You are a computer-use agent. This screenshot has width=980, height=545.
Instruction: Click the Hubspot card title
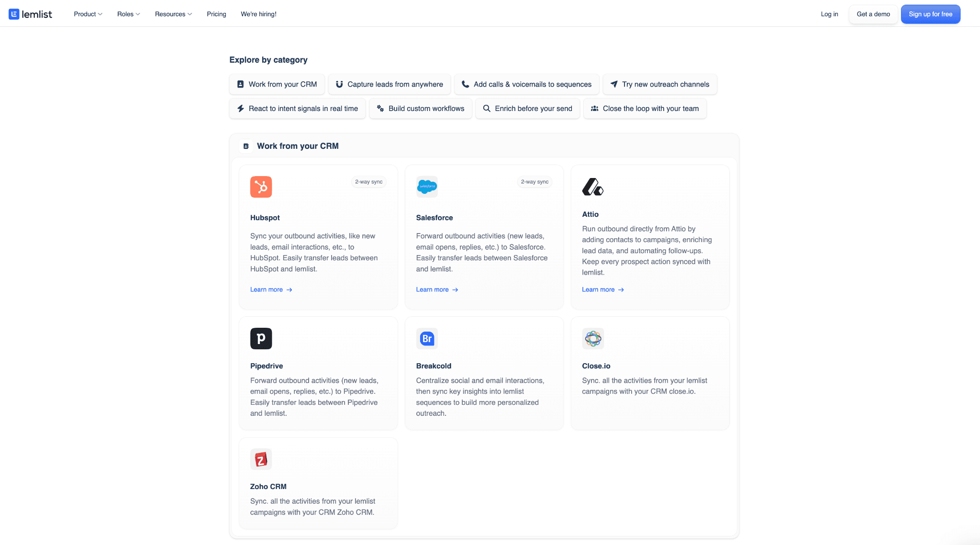point(265,218)
